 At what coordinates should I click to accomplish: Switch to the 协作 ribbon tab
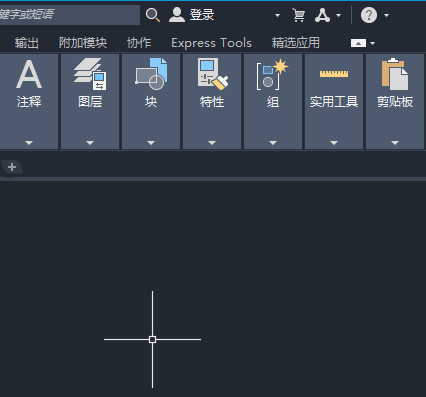[x=139, y=43]
